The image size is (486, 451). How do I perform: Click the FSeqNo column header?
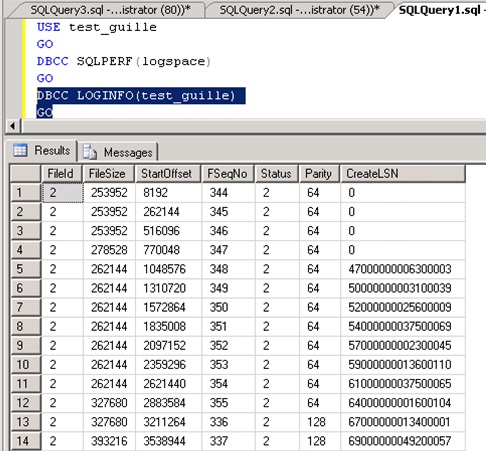228,174
